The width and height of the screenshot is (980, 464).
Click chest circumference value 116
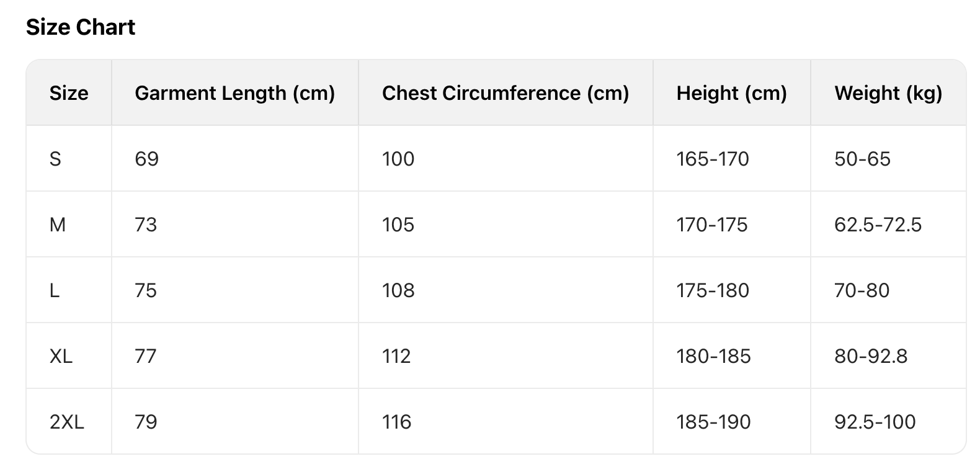coord(396,422)
